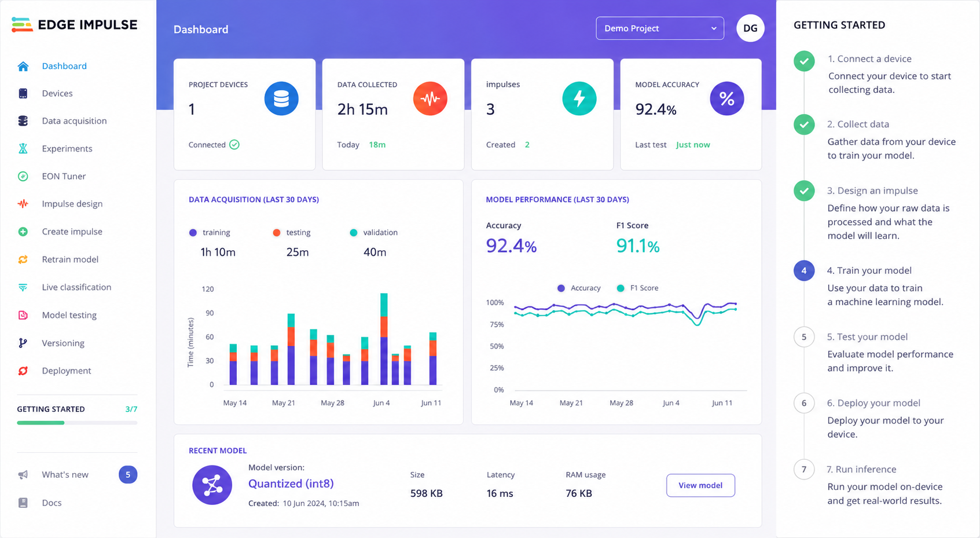Viewport: 980px width, 538px height.
Task: Click the Connected green check icon
Action: click(x=234, y=145)
